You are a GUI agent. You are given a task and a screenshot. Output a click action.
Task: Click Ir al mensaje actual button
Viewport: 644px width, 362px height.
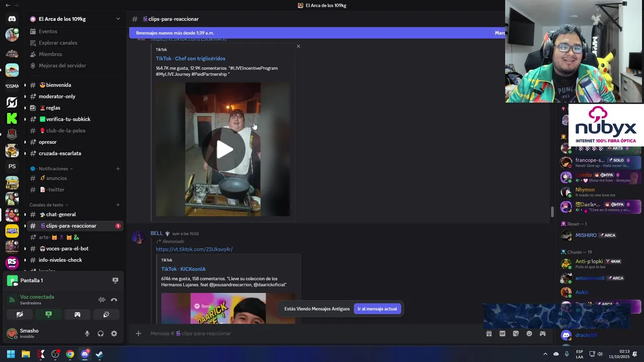tap(377, 309)
